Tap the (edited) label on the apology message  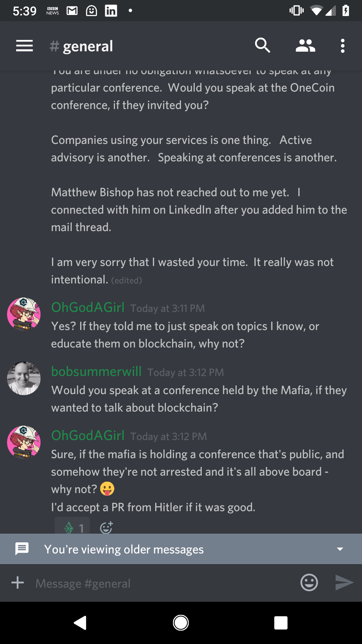coord(126,280)
